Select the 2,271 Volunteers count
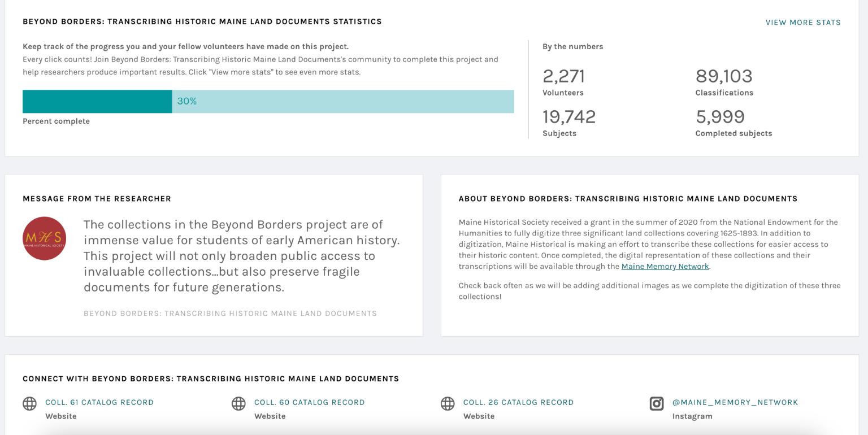The height and width of the screenshot is (435, 868). [563, 76]
